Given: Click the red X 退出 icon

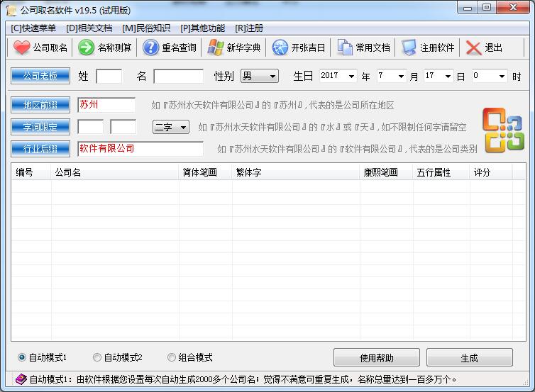Looking at the screenshot, I should point(473,47).
